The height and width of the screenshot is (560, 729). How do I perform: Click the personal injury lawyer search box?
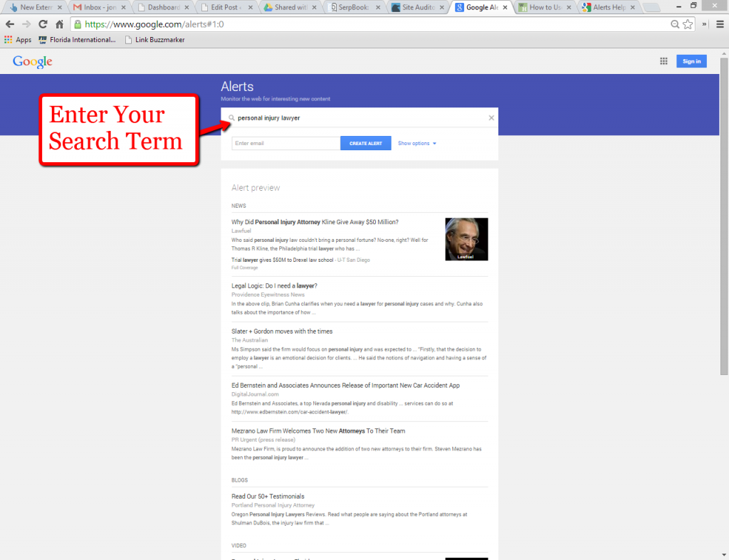(x=360, y=118)
